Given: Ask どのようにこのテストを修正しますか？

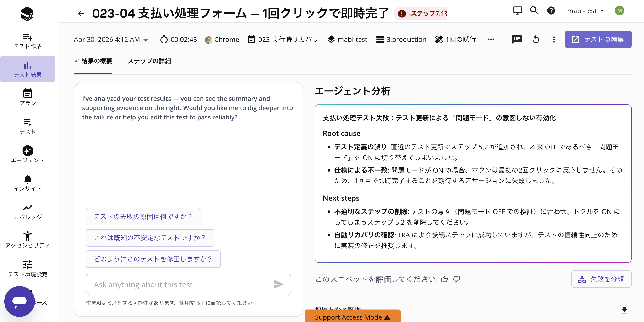Looking at the screenshot, I should 153,259.
